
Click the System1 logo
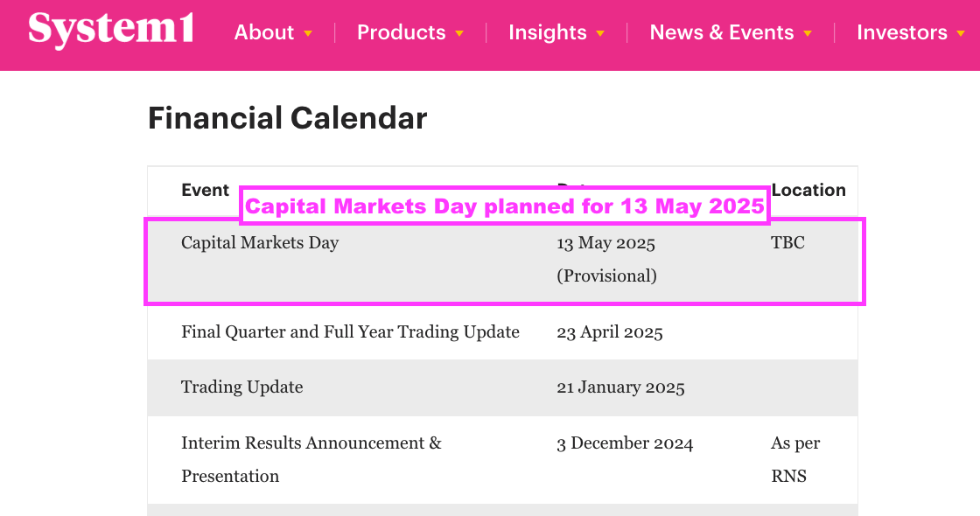[111, 30]
